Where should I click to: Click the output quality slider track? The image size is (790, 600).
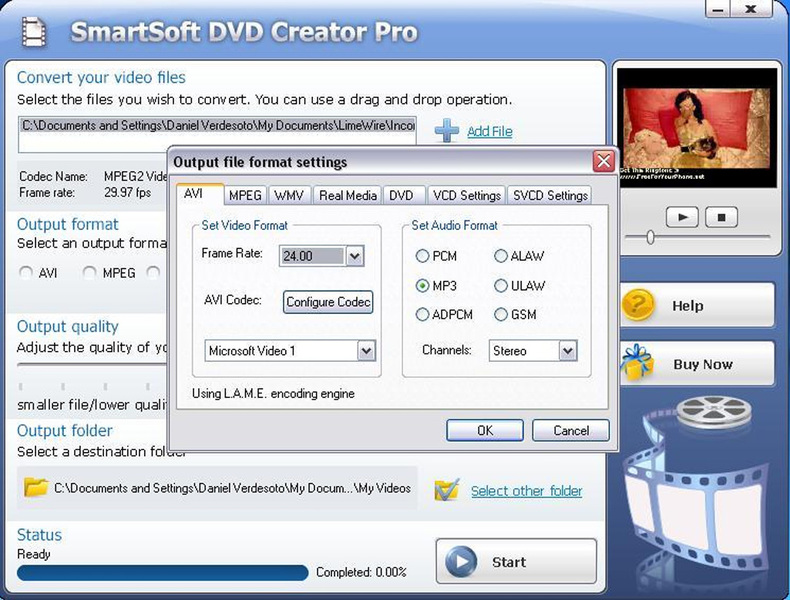92,364
